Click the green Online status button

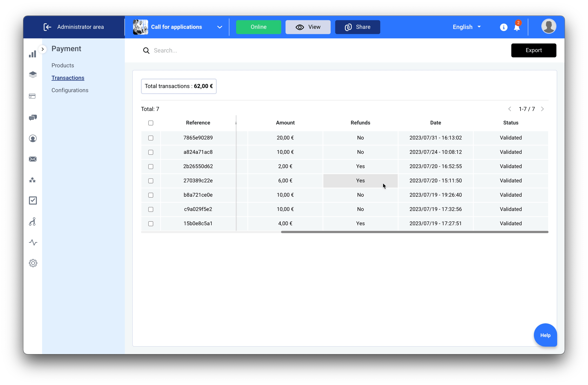pyautogui.click(x=258, y=27)
